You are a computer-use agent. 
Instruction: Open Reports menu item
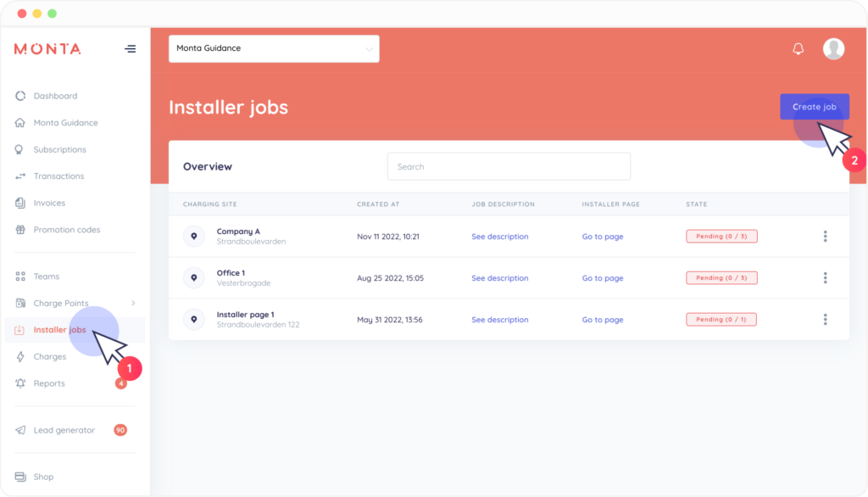click(49, 383)
